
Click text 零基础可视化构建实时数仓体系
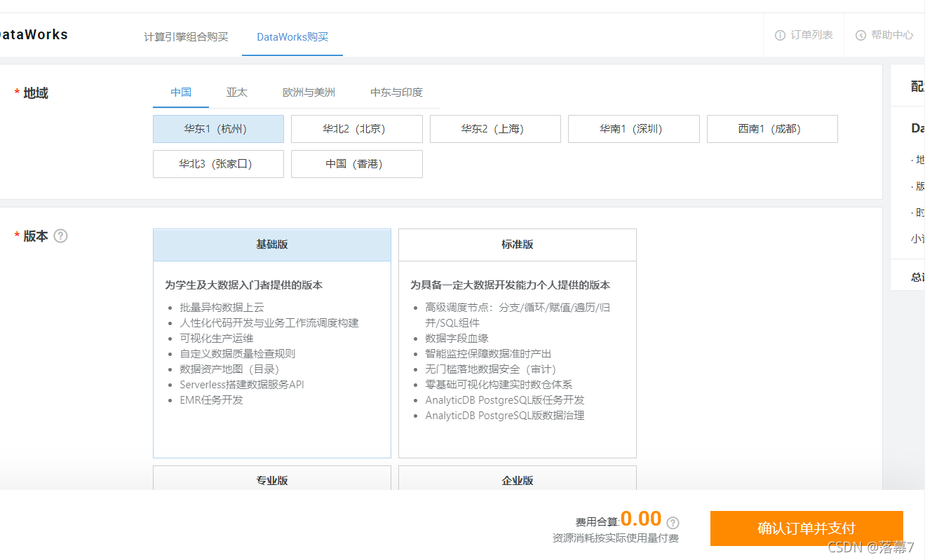point(499,385)
